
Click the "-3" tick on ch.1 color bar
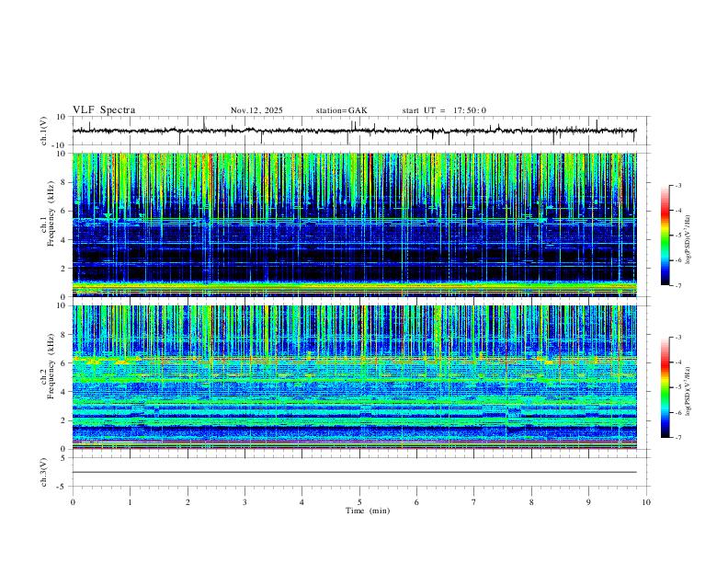tap(678, 186)
